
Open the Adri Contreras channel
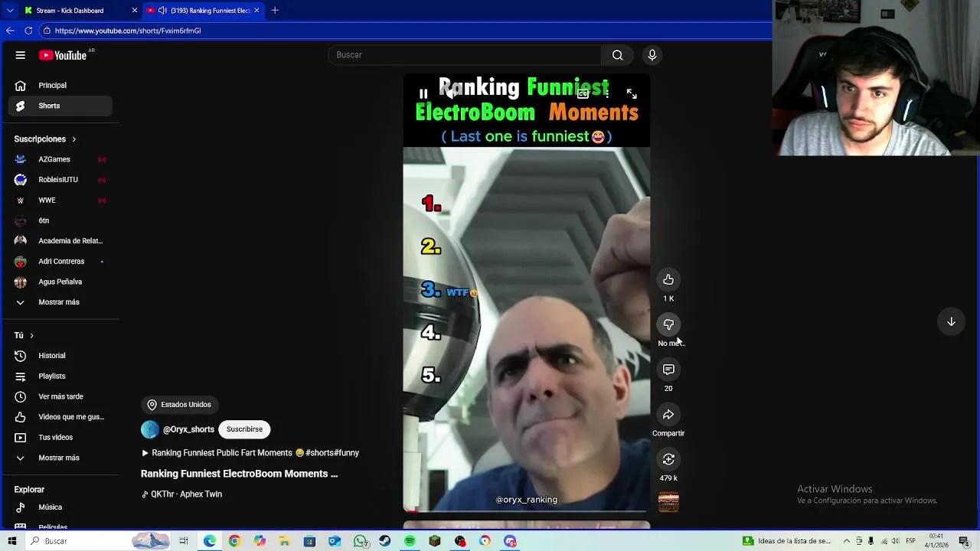point(60,262)
